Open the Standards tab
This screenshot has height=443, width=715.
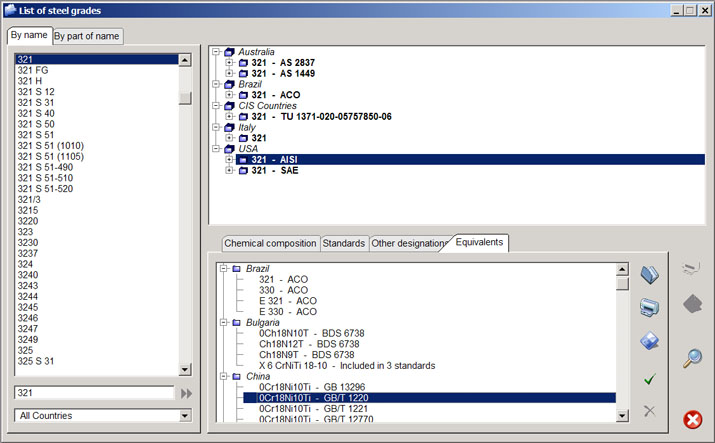(x=343, y=243)
